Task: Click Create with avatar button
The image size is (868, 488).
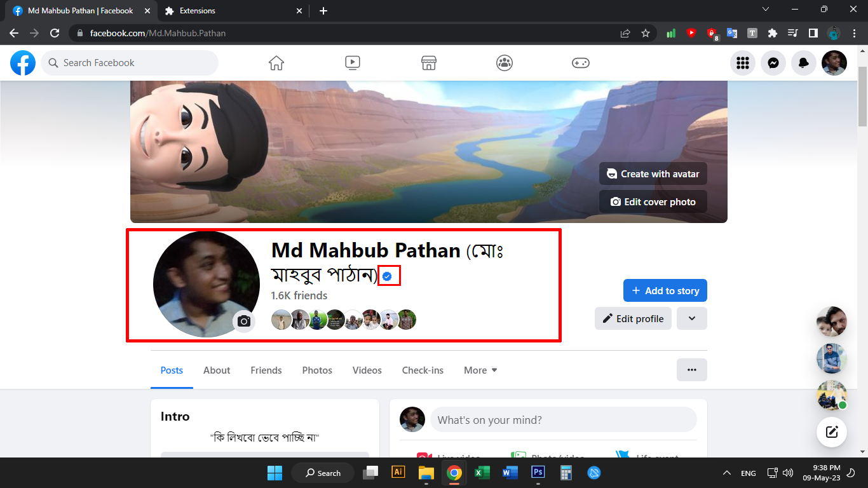Action: (653, 173)
